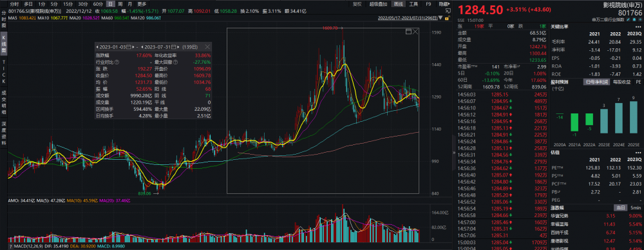Image resolution: width=644 pixels, height=250 pixels.
Task: Switch to the 周 weekly period tab
Action: click(x=119, y=4)
